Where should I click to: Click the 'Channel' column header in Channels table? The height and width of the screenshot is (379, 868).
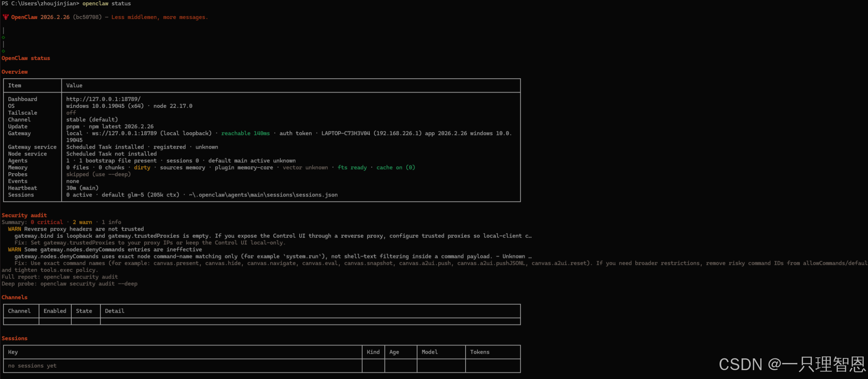19,311
